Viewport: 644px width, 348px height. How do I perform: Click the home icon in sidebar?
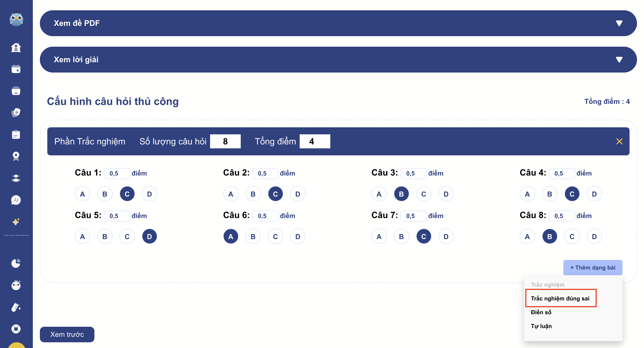click(16, 48)
